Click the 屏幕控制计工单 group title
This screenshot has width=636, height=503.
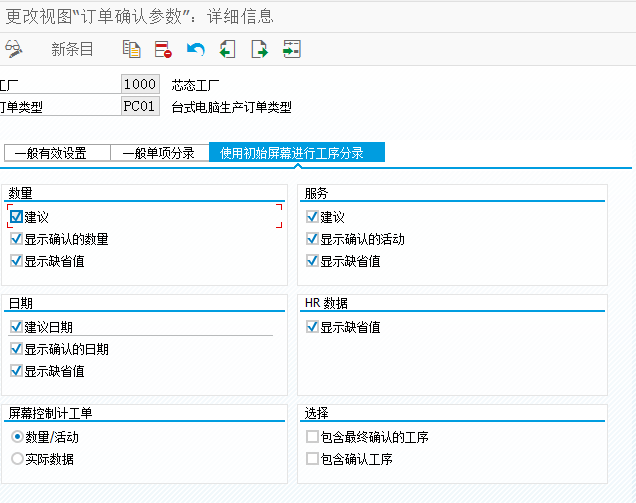[x=50, y=413]
